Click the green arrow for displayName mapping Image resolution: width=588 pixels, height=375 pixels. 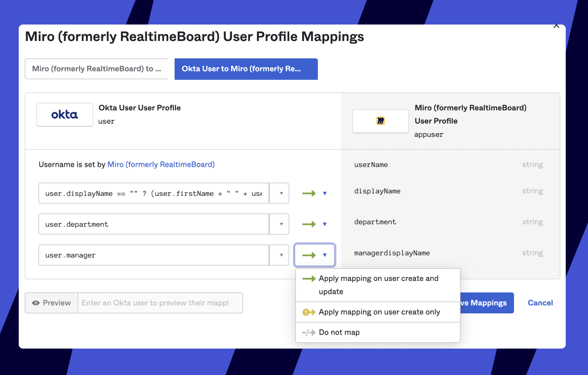(x=309, y=193)
